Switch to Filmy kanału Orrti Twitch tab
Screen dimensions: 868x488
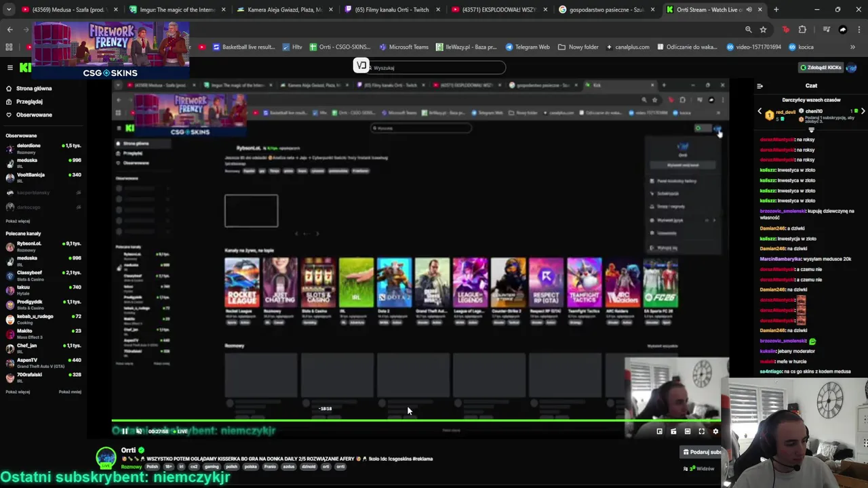tap(393, 9)
